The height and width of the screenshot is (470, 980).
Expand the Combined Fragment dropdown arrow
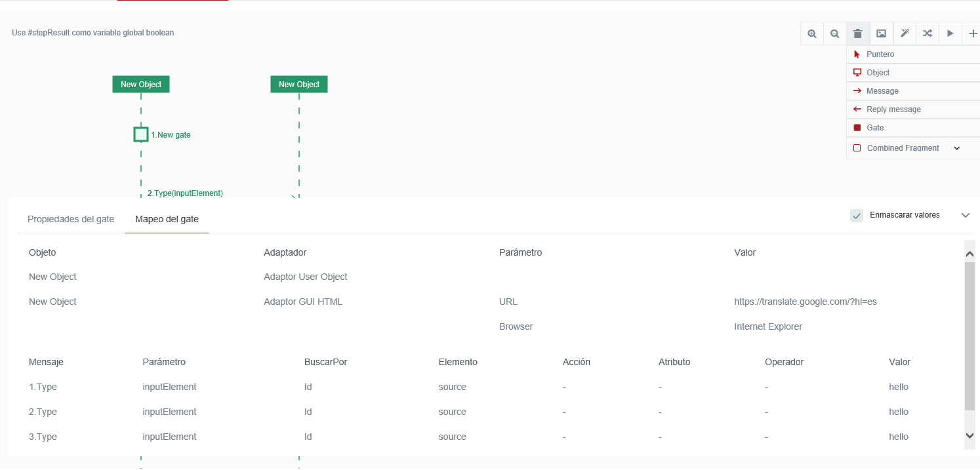point(956,148)
